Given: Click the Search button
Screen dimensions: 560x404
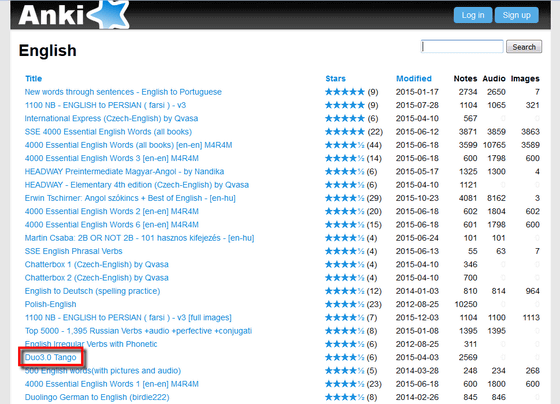Looking at the screenshot, I should pyautogui.click(x=524, y=47).
